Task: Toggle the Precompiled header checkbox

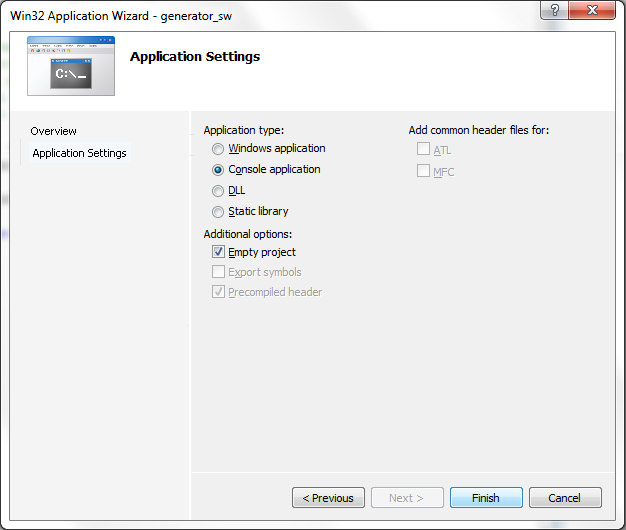Action: click(x=218, y=292)
